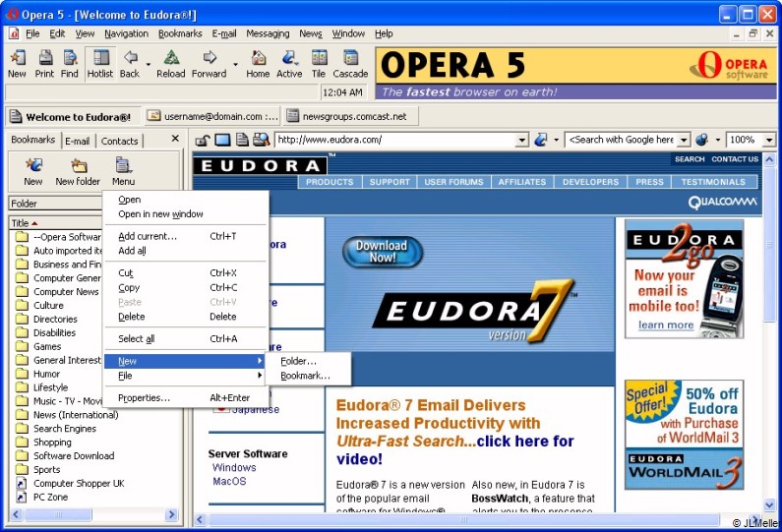The height and width of the screenshot is (532, 782).
Task: Open the Bookmarks menu in menu bar
Action: tap(180, 33)
